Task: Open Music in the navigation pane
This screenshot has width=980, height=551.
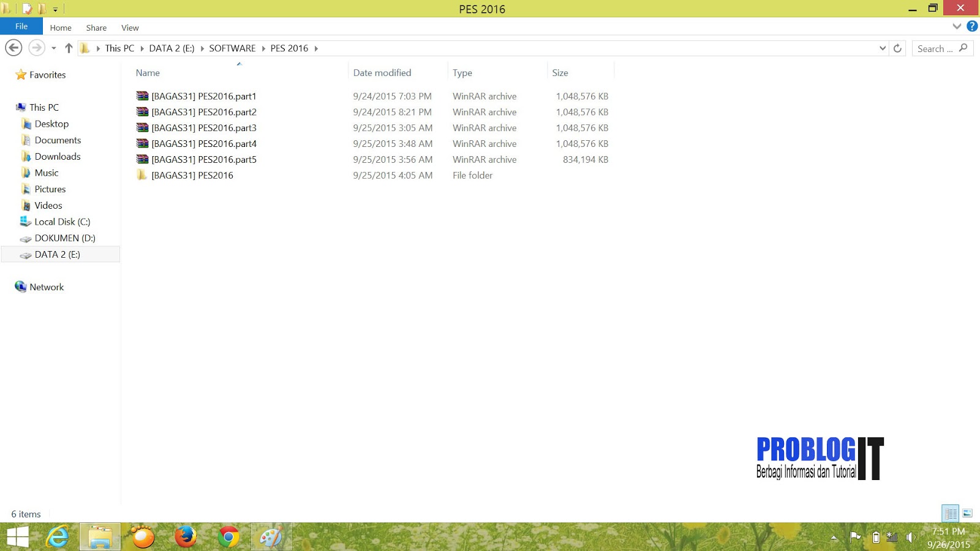Action: coord(47,173)
